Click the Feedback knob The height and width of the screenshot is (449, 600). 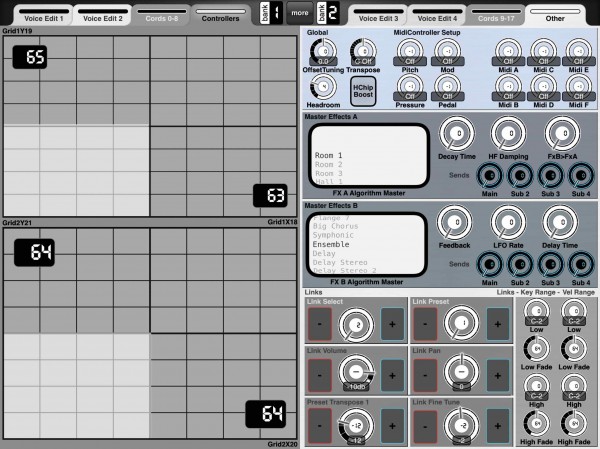click(454, 223)
